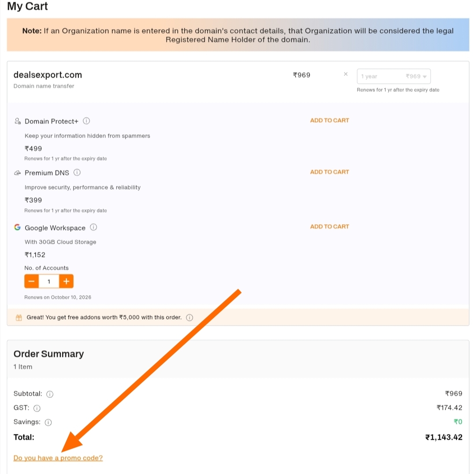Click info icon next to Domain Protect+
Image resolution: width=476 pixels, height=474 pixels.
tap(87, 121)
